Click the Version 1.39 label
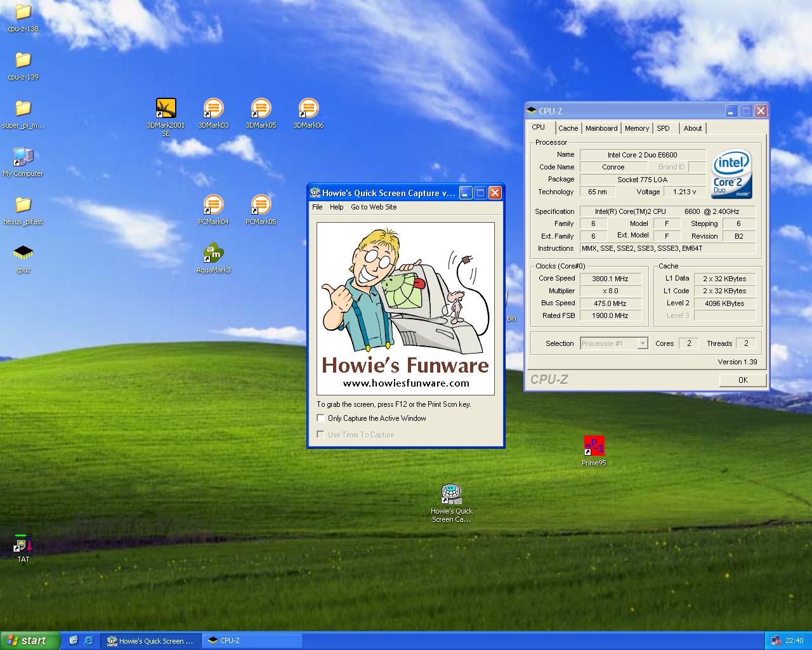Image resolution: width=812 pixels, height=650 pixels. [x=737, y=362]
